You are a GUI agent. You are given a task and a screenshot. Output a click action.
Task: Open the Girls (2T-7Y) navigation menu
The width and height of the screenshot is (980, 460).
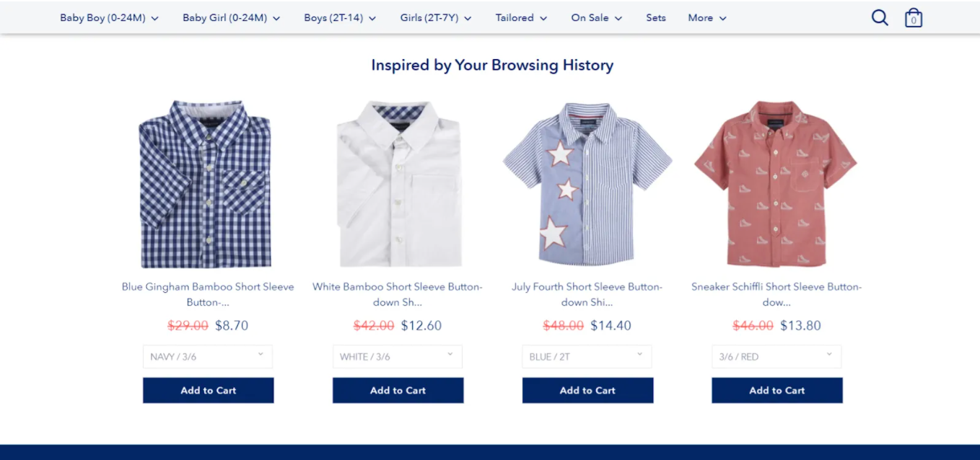point(436,18)
